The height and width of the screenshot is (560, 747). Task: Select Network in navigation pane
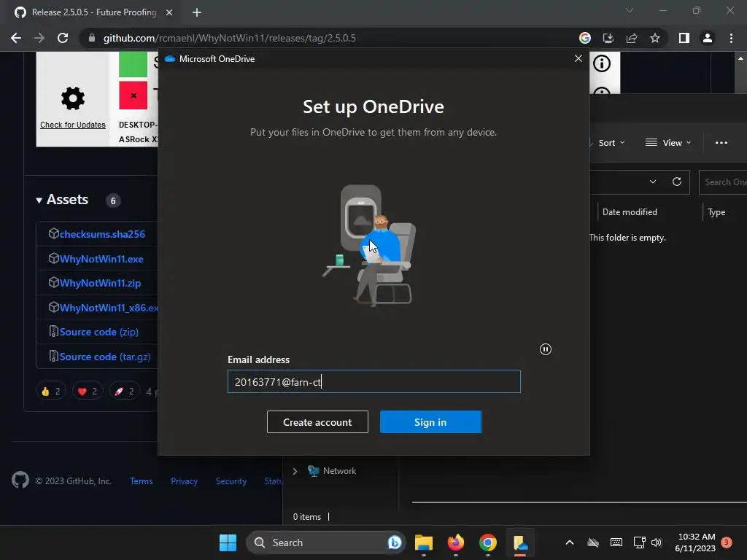point(339,471)
